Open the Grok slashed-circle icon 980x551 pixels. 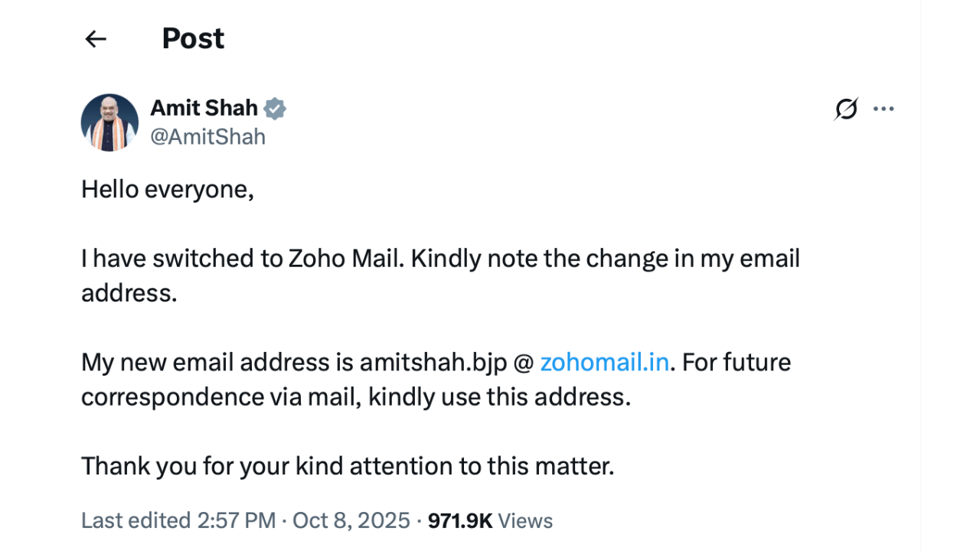click(x=846, y=109)
